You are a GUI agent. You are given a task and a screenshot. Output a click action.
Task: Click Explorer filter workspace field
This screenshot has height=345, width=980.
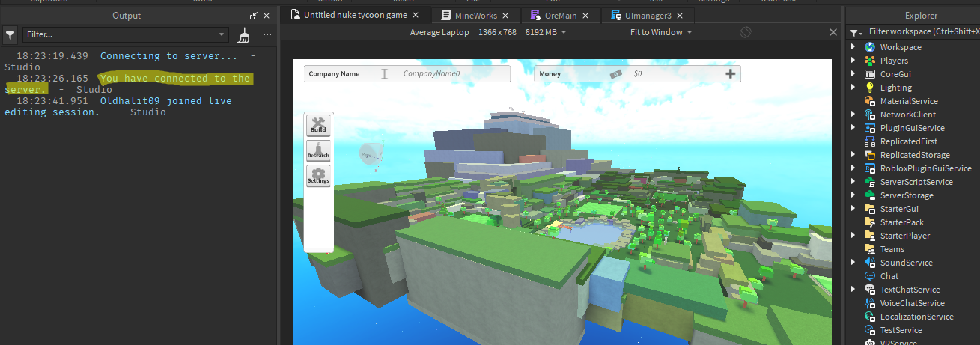pyautogui.click(x=923, y=32)
